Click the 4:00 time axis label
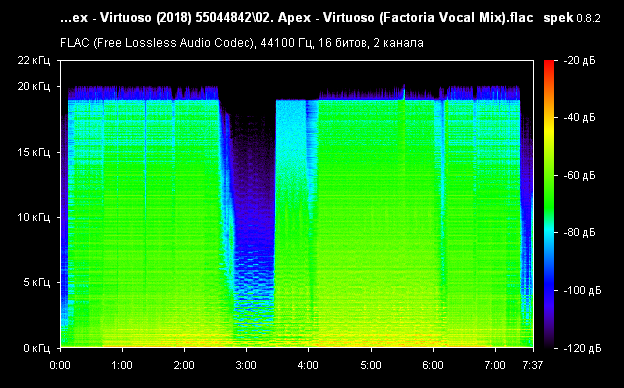This screenshot has height=388, width=624. 308,365
